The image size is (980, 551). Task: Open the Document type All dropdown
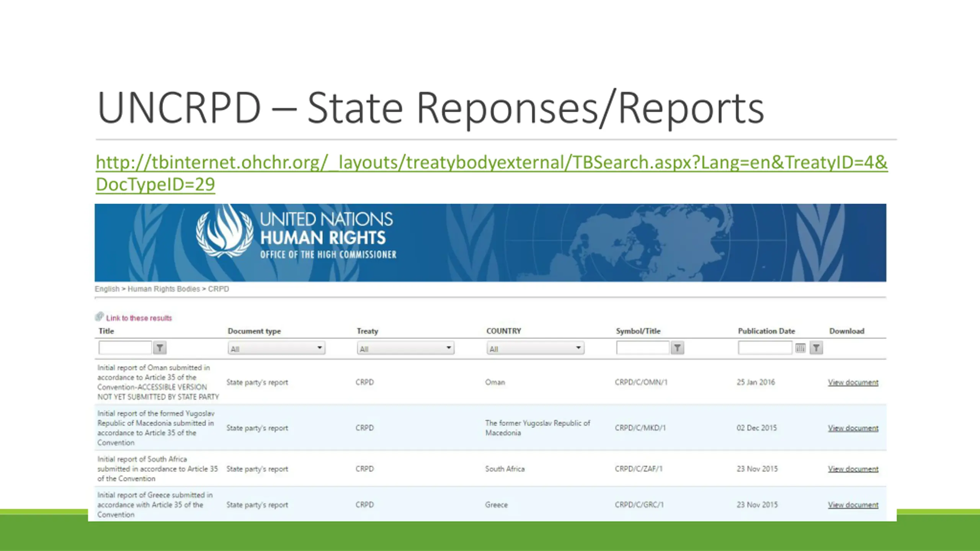(276, 348)
